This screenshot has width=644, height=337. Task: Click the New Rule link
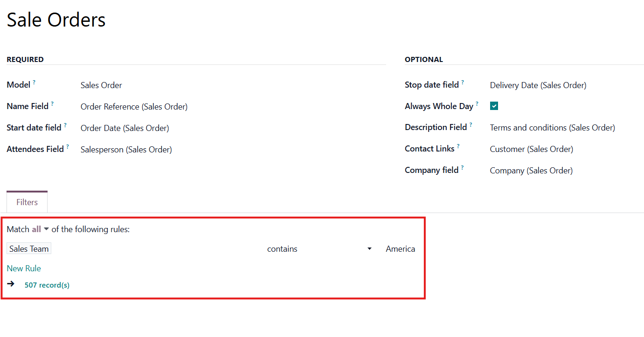tap(24, 268)
